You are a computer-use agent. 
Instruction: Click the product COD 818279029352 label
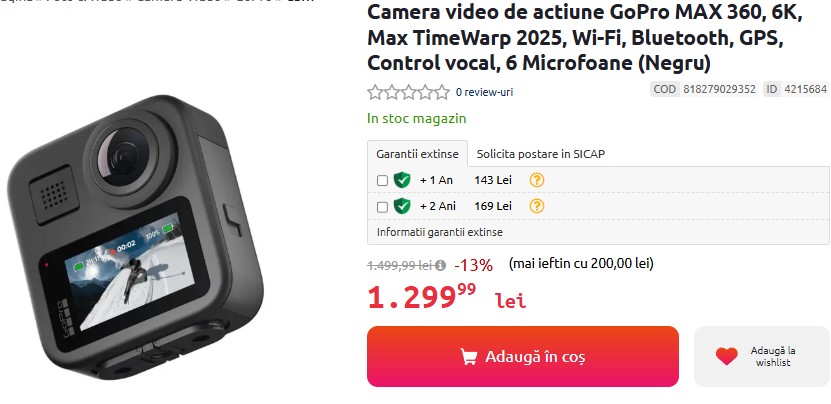pos(704,89)
